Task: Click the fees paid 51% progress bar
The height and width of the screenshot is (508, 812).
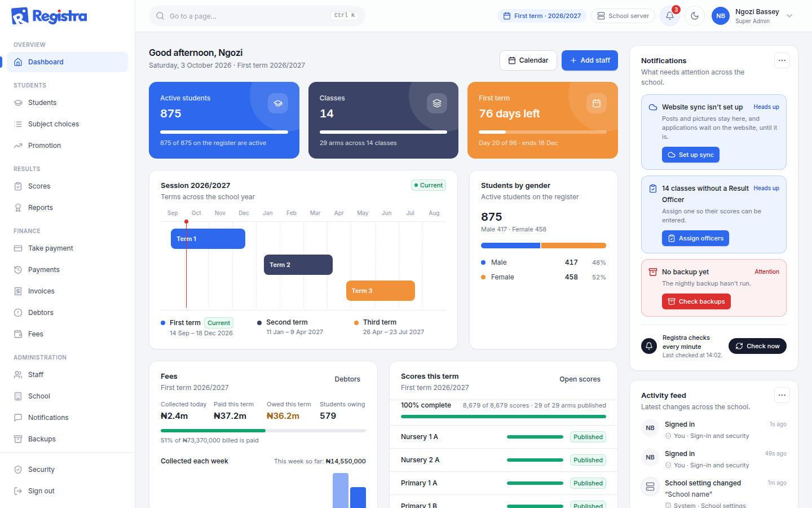Action: [263, 431]
